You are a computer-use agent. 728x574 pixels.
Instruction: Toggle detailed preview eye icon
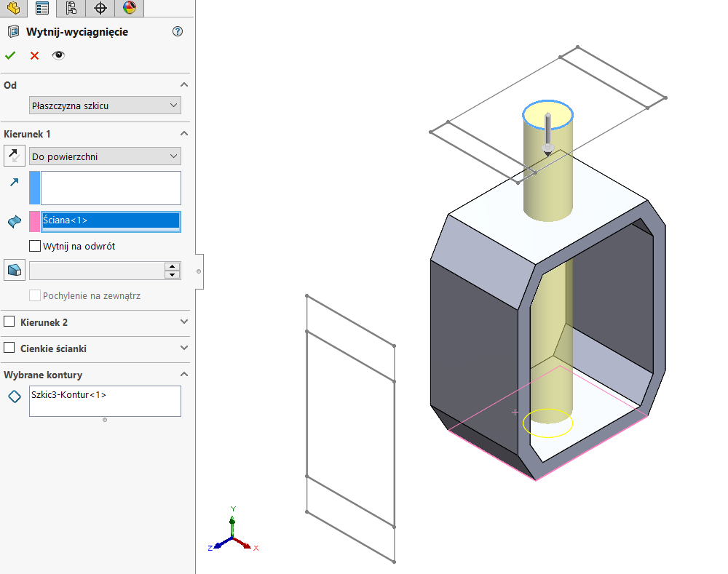point(58,55)
